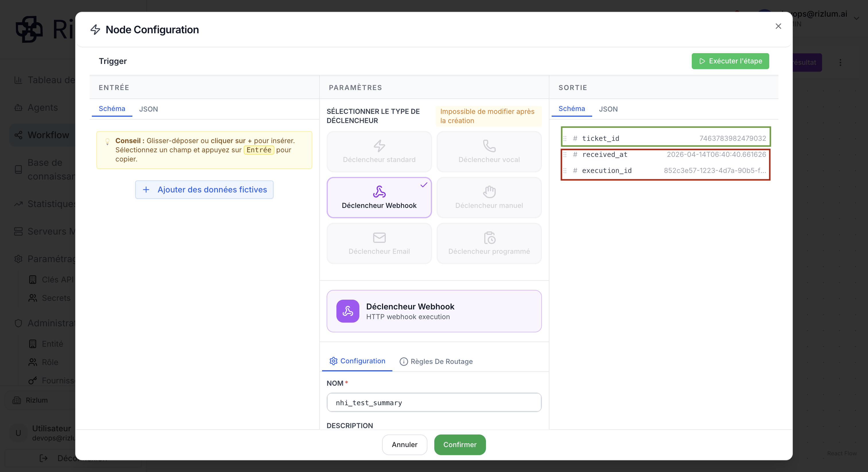Click the Workflow share icon in sidebar

point(18,135)
